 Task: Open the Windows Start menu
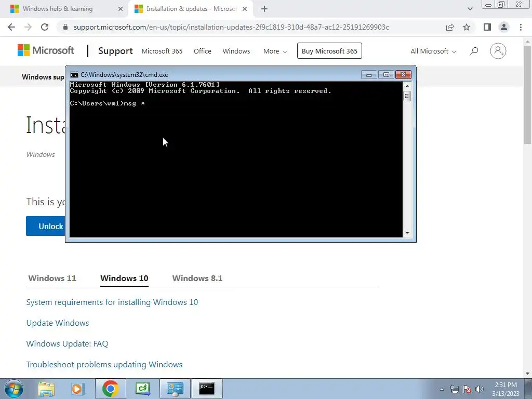tap(14, 389)
